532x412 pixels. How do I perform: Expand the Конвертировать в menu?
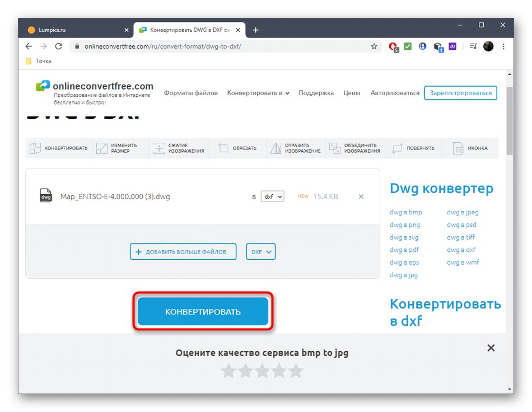(x=258, y=93)
